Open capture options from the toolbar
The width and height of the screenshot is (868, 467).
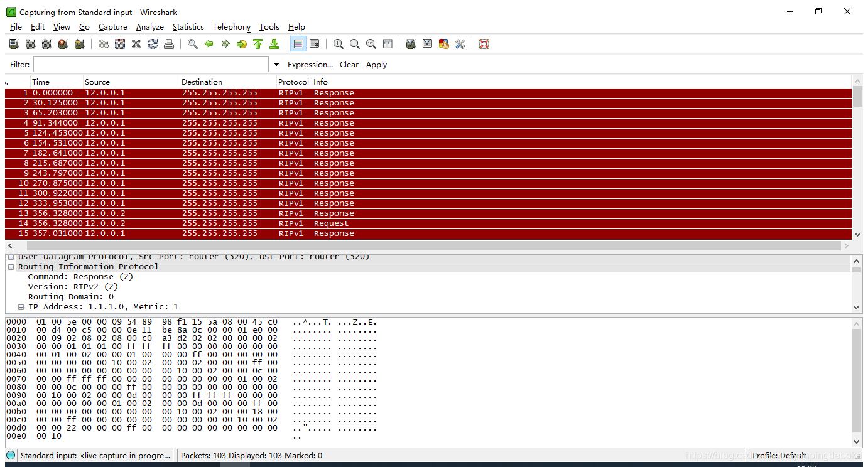click(x=30, y=44)
